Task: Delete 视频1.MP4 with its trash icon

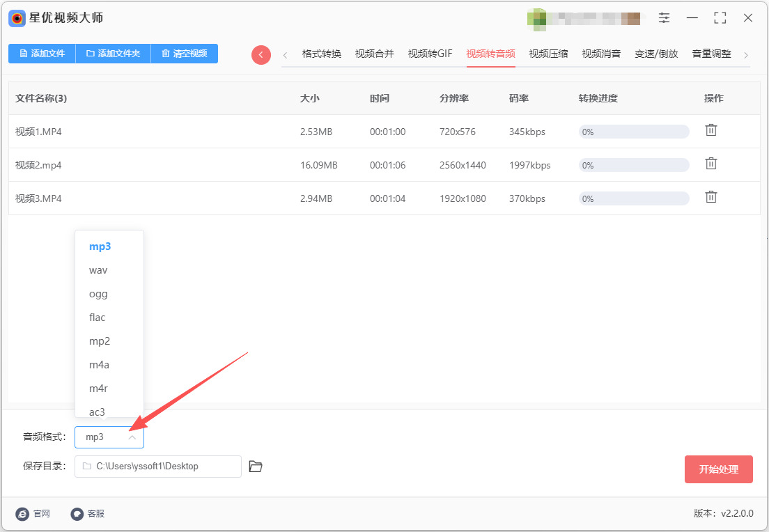Action: point(710,130)
